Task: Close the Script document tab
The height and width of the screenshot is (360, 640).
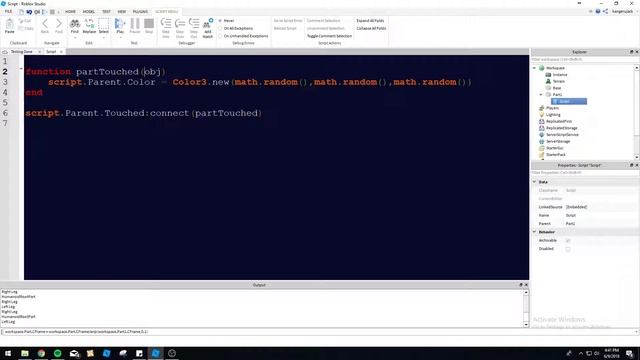Action: click(x=61, y=52)
